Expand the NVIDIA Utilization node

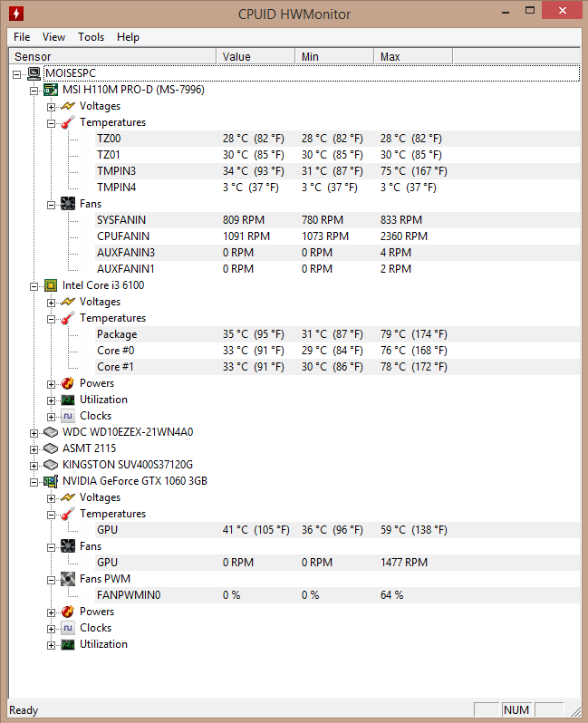pyautogui.click(x=51, y=645)
